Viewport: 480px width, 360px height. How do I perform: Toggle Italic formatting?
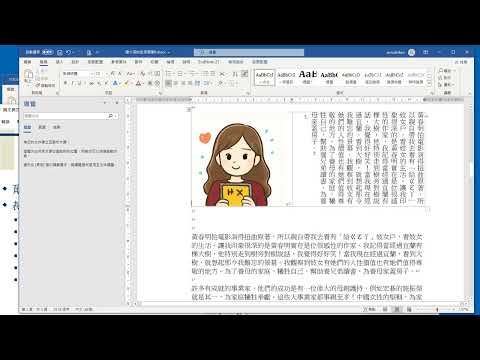click(x=72, y=83)
